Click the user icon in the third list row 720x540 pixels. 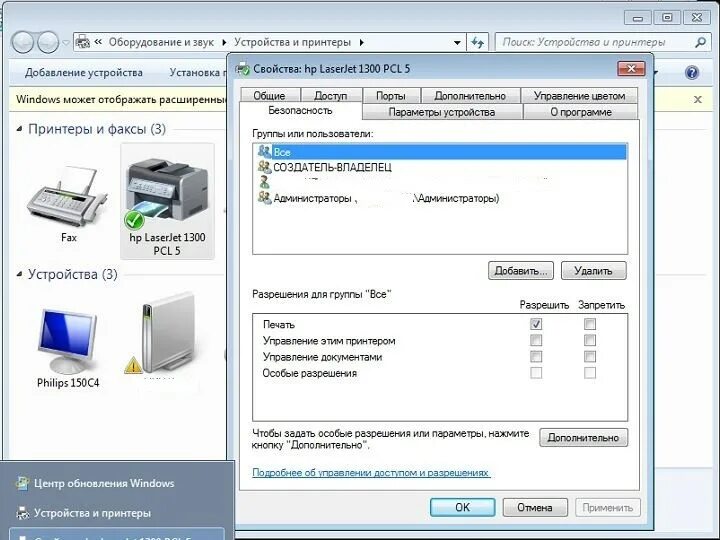click(x=264, y=182)
